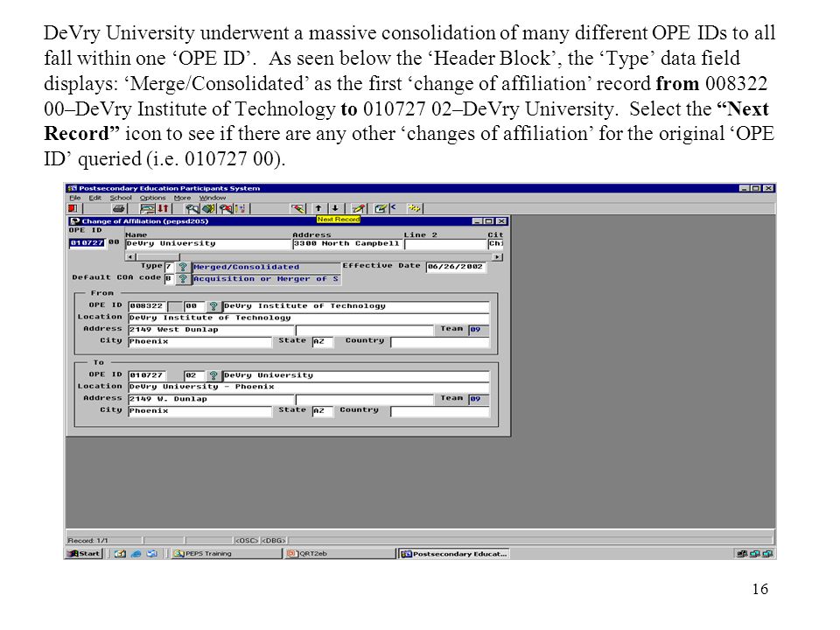This screenshot has width=840, height=630.
Task: Click the Record: 1/1 status bar text
Action: pyautogui.click(x=87, y=541)
